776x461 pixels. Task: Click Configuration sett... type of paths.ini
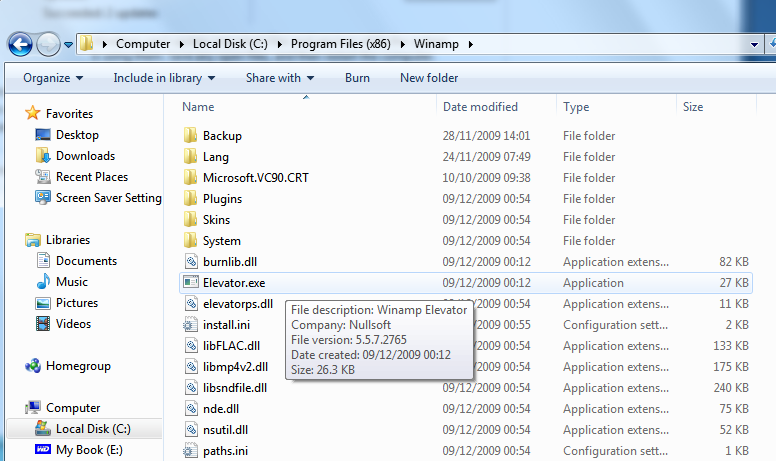pyautogui.click(x=615, y=451)
